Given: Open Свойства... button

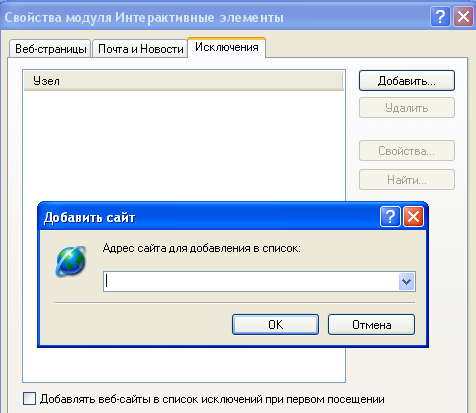Looking at the screenshot, I should point(407,151).
